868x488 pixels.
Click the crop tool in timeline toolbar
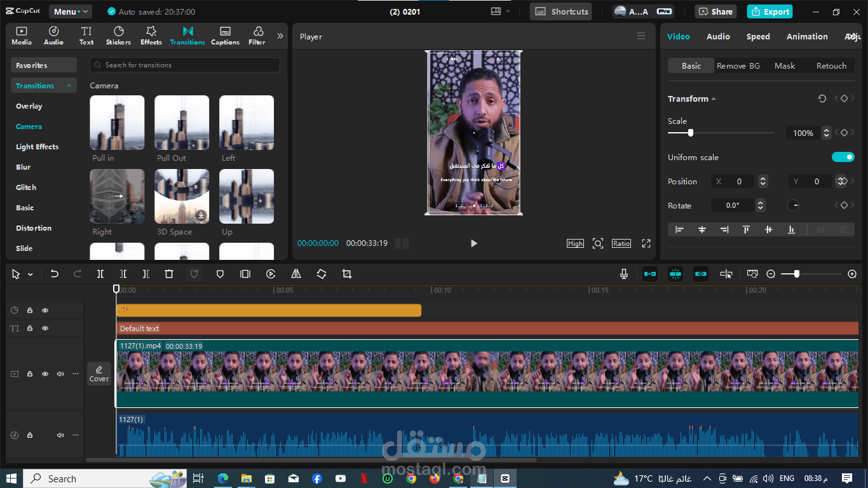click(x=346, y=274)
